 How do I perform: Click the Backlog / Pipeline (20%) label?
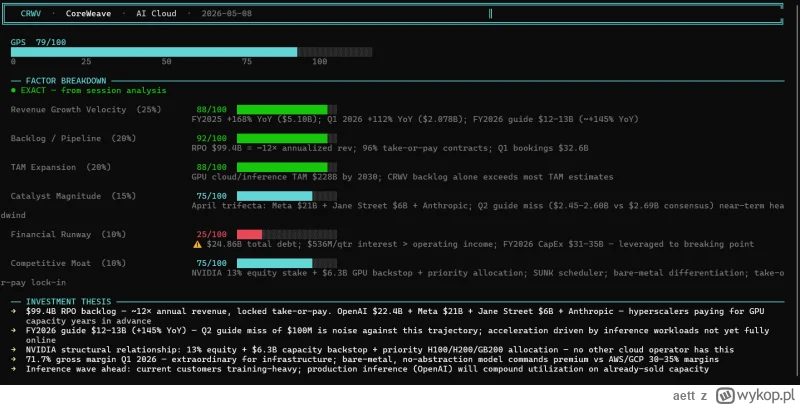click(x=73, y=138)
